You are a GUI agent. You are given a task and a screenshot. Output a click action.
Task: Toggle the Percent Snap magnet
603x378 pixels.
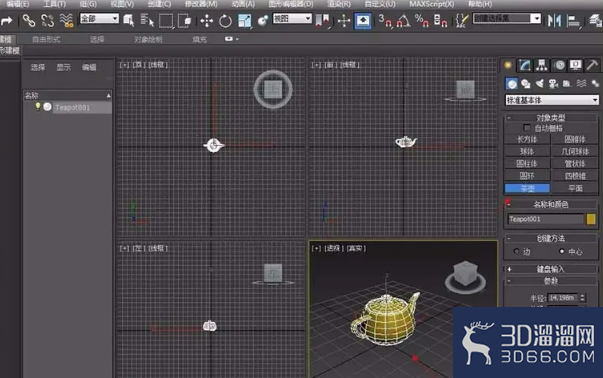422,21
